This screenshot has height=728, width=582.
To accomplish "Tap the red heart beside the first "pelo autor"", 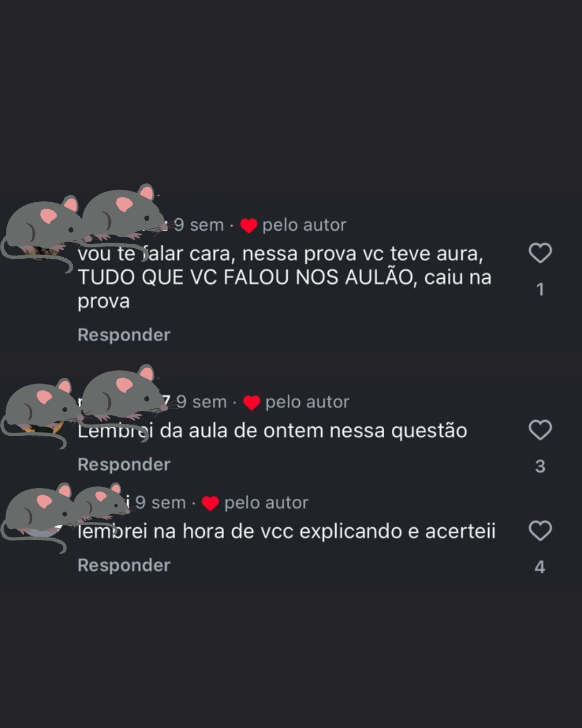I will pos(248,225).
